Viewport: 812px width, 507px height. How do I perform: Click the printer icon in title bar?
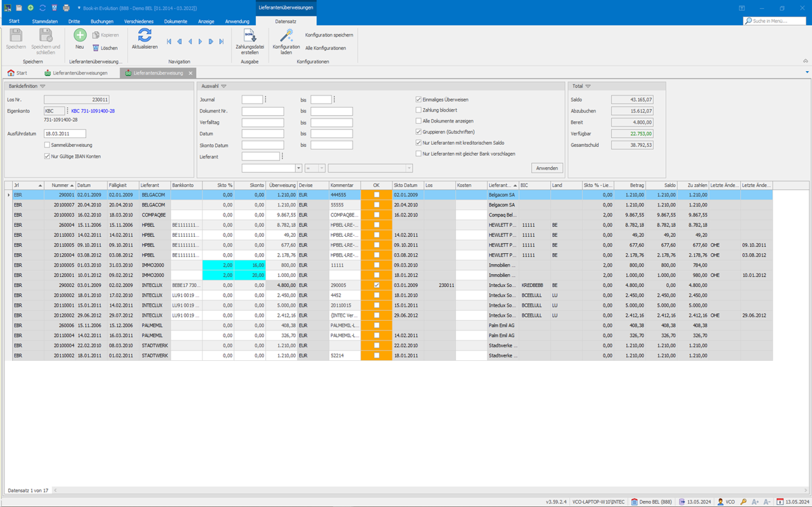click(66, 8)
